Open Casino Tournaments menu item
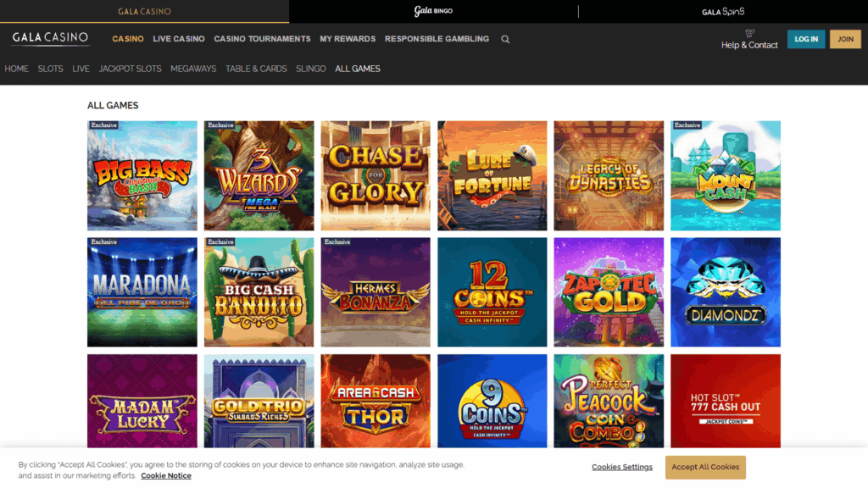868x488 pixels. 262,39
